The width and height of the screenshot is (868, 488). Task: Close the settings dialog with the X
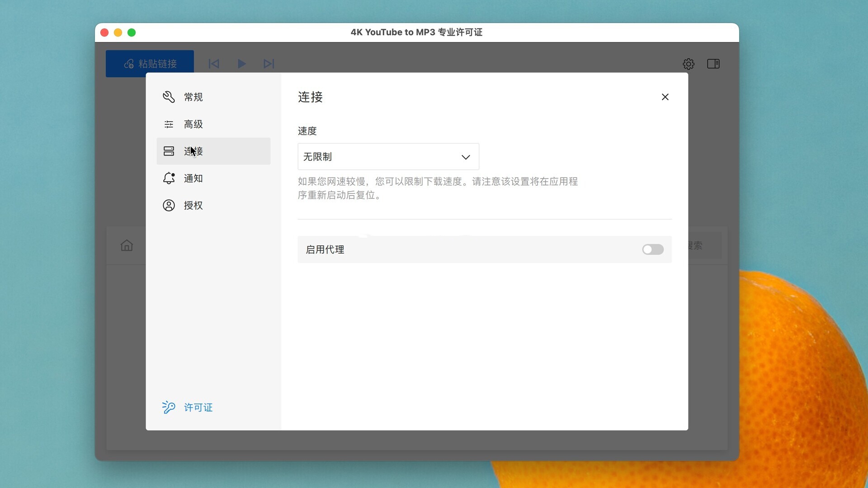click(x=665, y=97)
